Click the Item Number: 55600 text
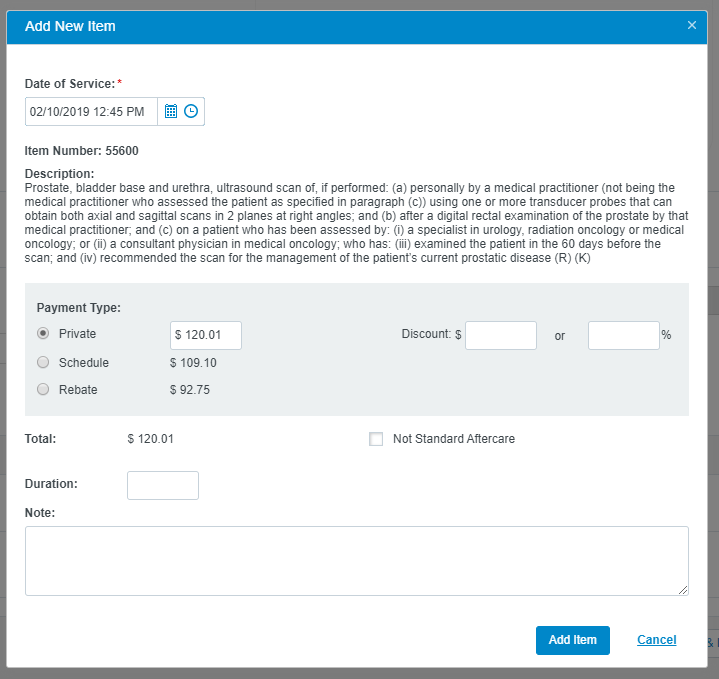The height and width of the screenshot is (679, 719). pyautogui.click(x=82, y=151)
